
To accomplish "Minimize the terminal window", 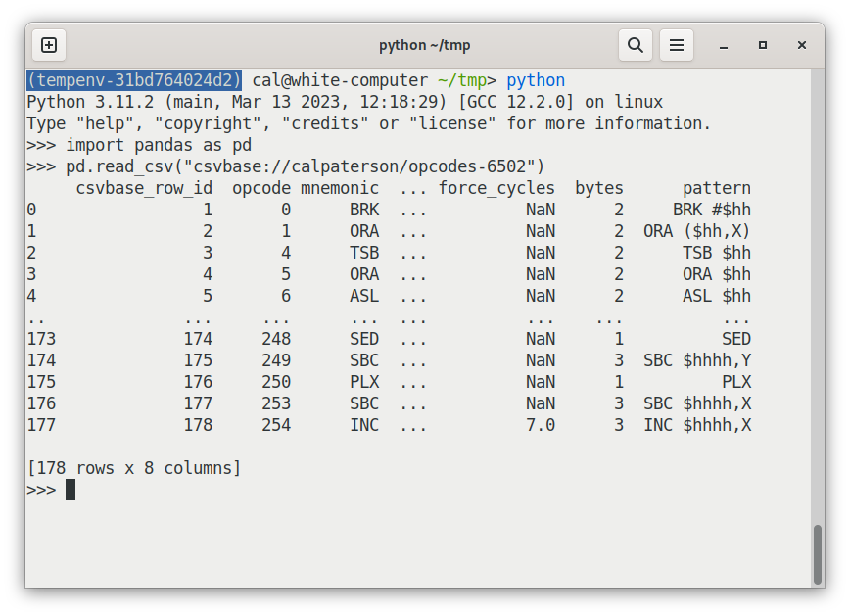I will coord(723,46).
